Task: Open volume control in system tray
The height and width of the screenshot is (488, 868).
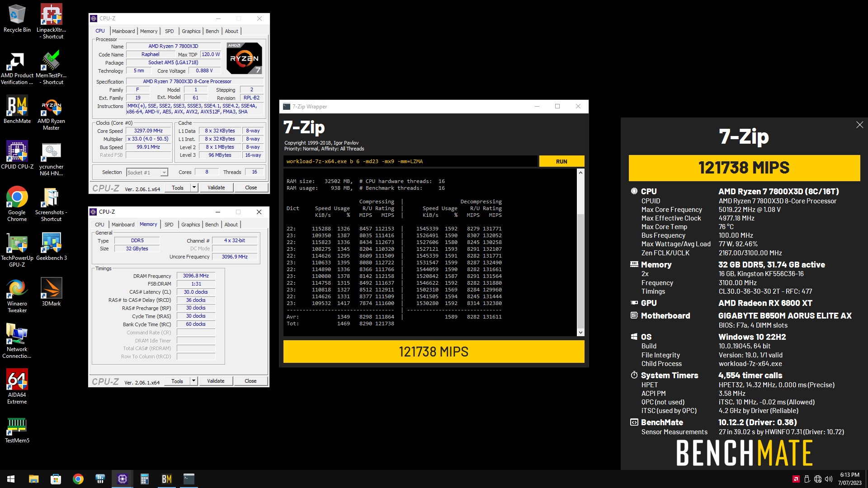Action: [829, 479]
